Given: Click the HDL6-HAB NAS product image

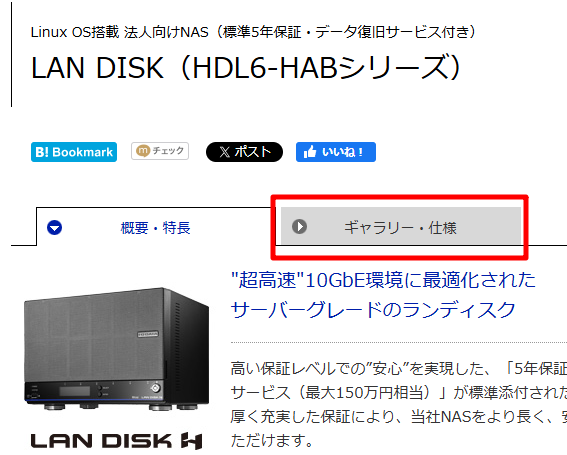Looking at the screenshot, I should pyautogui.click(x=116, y=349).
